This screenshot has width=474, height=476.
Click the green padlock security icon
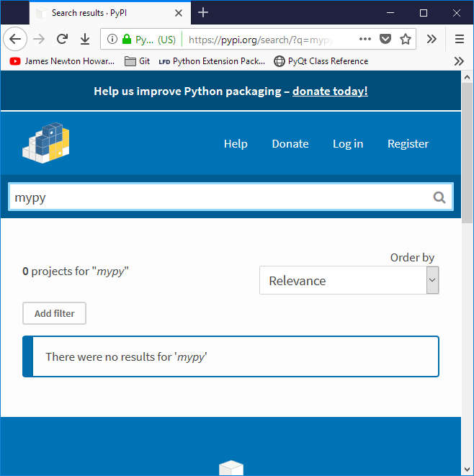127,39
